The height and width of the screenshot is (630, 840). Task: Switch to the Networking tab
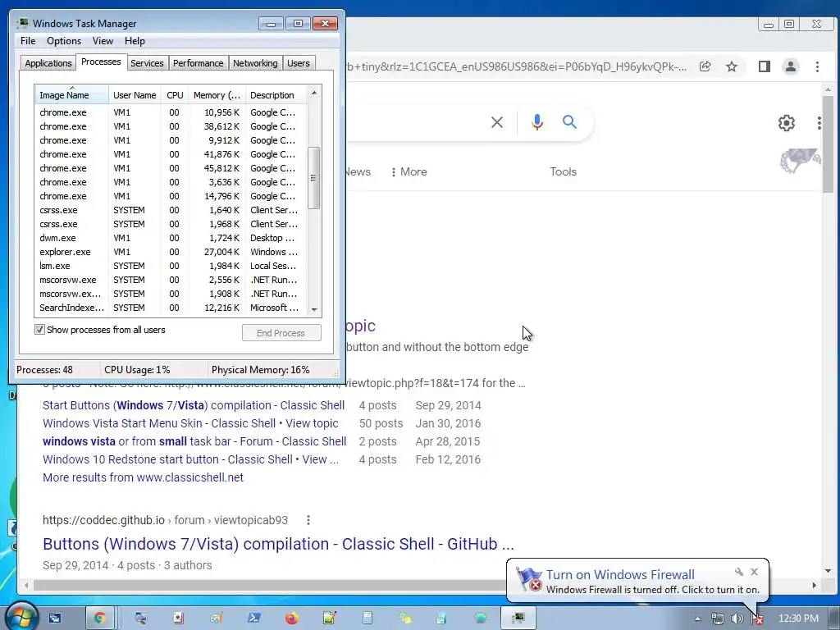click(255, 63)
